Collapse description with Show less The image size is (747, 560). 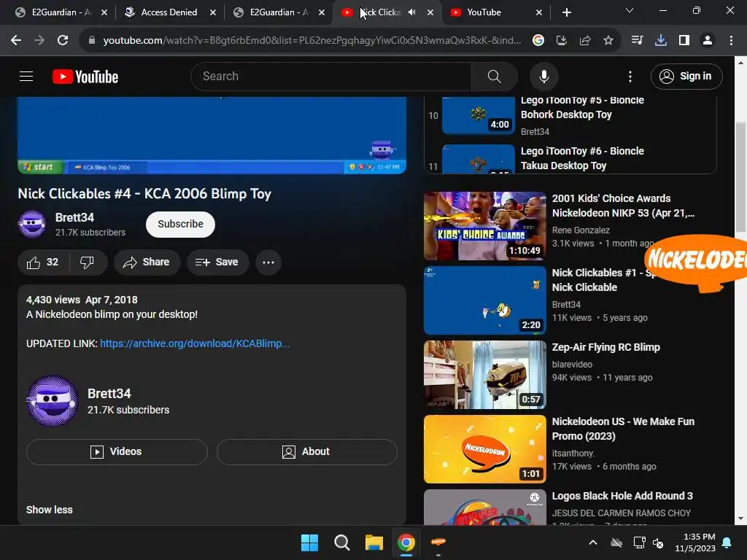[49, 510]
